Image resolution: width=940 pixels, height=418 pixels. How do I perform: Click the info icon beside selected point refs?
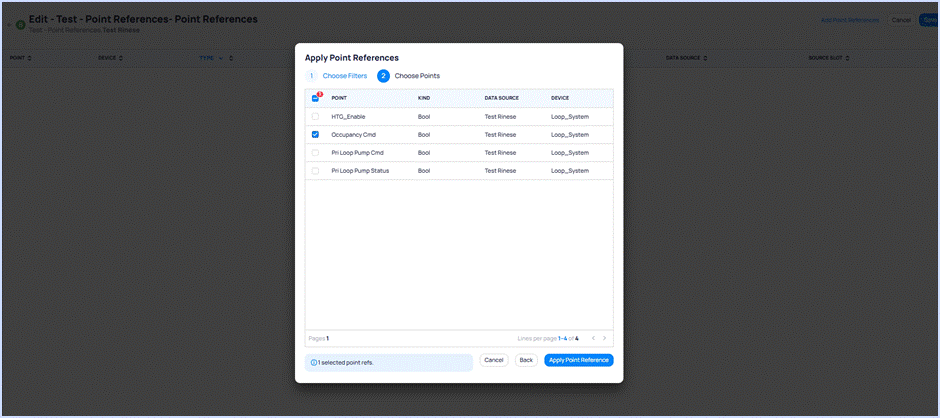pos(313,362)
